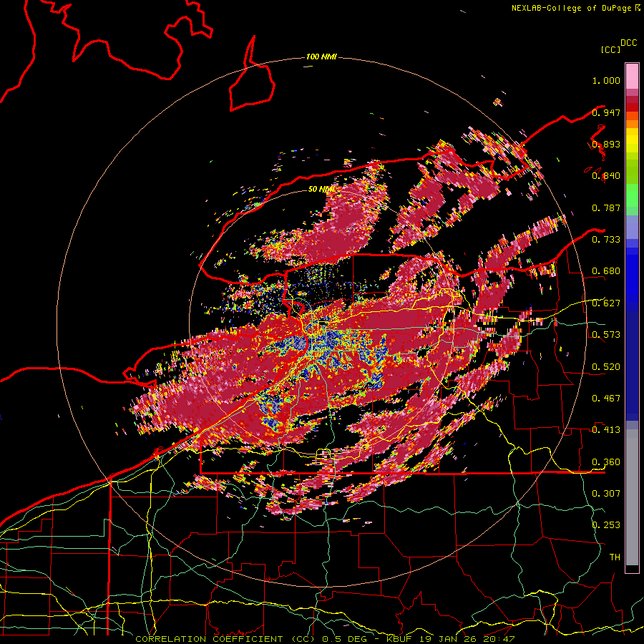Screen dimensions: 644x644
Task: Pick the bright green color bar segment
Action: pyautogui.click(x=632, y=196)
